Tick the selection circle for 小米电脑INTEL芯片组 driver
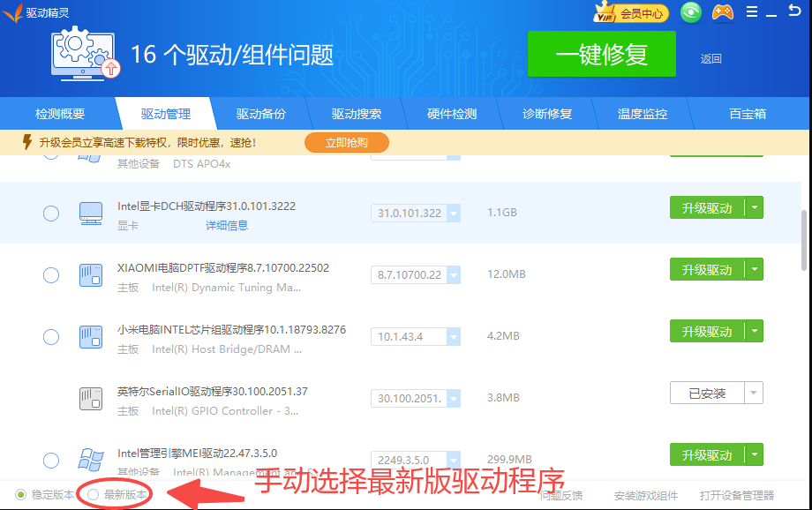The height and width of the screenshot is (510, 812). click(51, 337)
